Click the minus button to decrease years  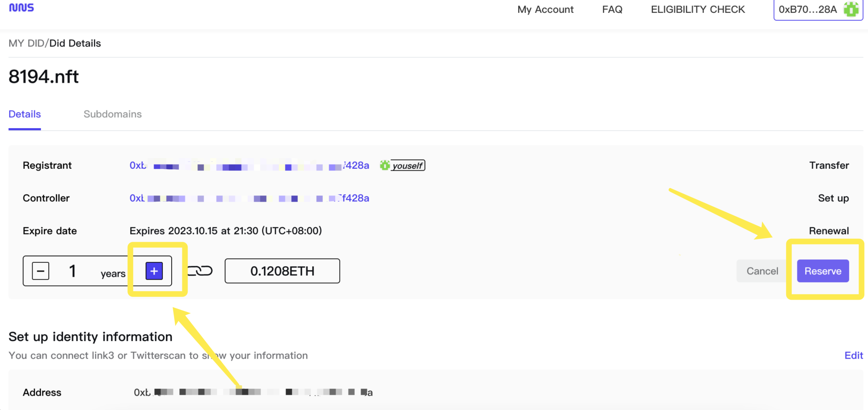(40, 271)
